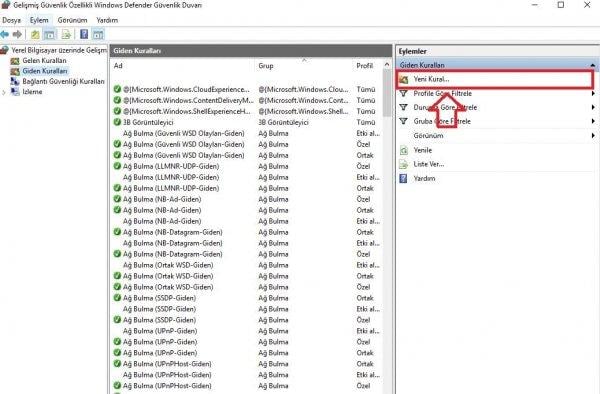Select the İzleme tree item
Image resolution: width=600 pixels, height=394 pixels.
32,92
